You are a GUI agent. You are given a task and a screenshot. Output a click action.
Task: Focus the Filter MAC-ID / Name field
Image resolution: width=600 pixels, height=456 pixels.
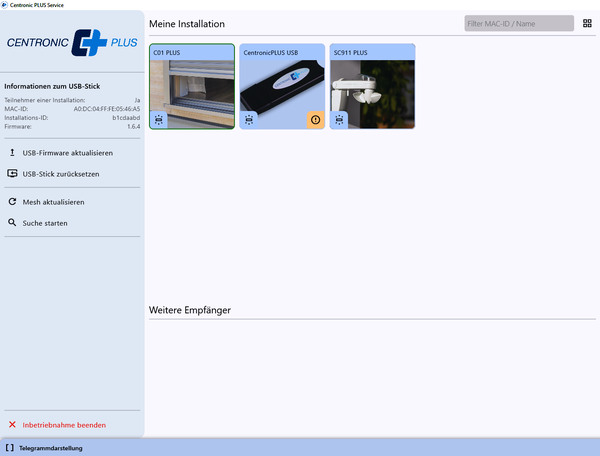519,23
